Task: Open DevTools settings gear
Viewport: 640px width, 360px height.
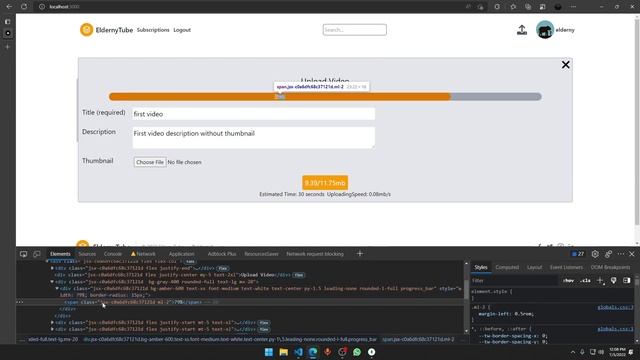Action: [595, 254]
